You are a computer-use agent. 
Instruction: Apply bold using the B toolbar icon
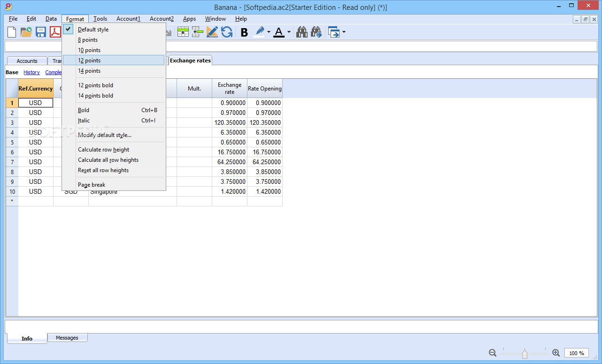coord(244,32)
